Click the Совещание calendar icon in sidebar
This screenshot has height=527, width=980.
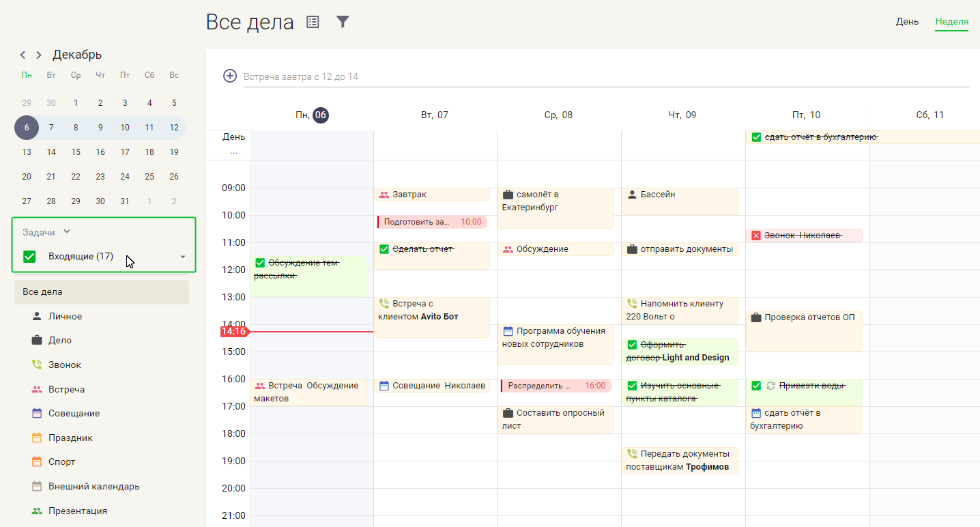click(37, 413)
